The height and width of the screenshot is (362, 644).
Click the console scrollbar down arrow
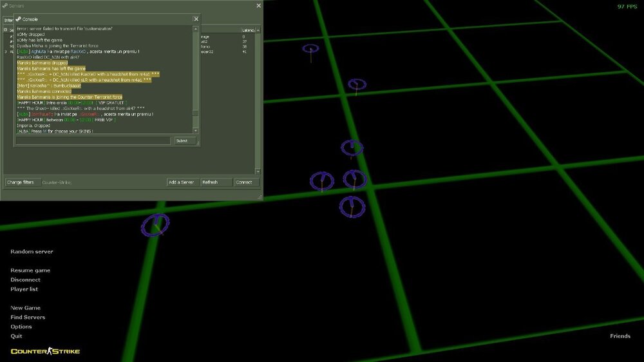click(x=196, y=131)
